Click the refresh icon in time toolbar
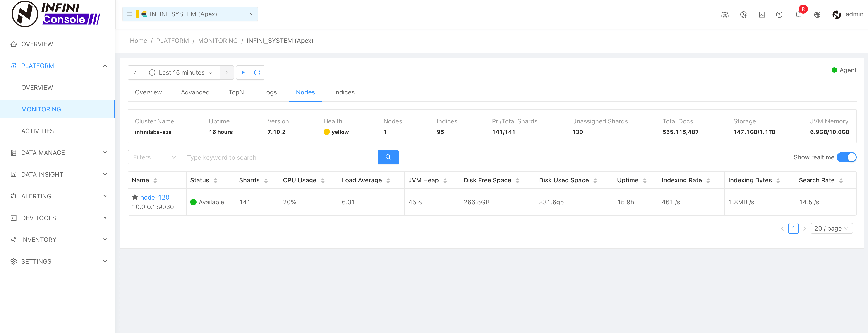Image resolution: width=868 pixels, height=333 pixels. click(x=257, y=72)
